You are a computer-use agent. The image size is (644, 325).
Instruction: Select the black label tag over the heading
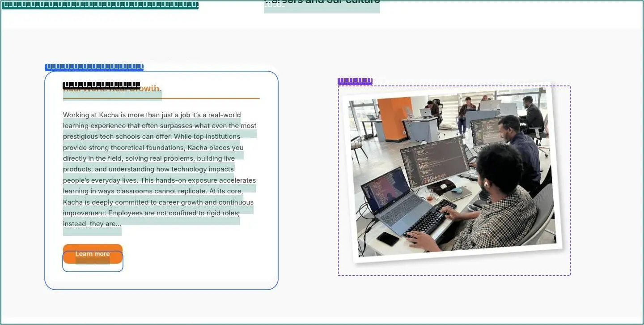(102, 85)
